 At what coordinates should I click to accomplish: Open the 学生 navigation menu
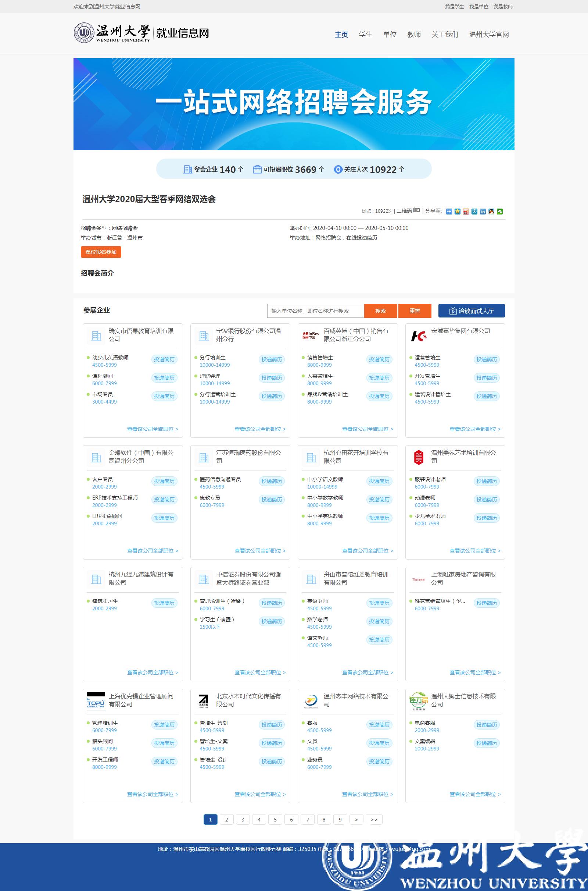point(365,35)
